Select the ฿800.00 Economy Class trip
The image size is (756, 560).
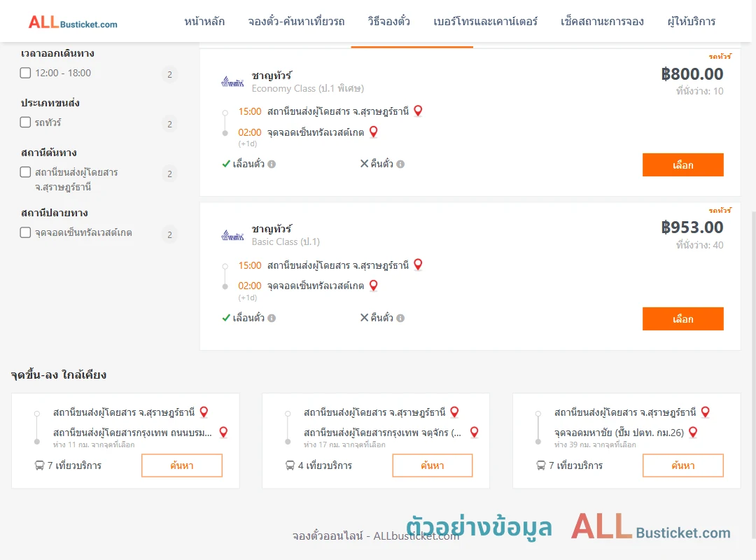[682, 165]
